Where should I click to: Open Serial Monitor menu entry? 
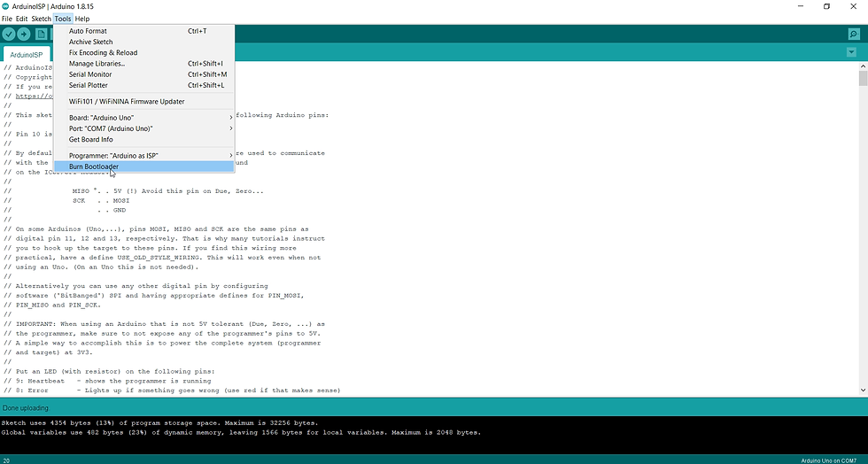coord(143,74)
